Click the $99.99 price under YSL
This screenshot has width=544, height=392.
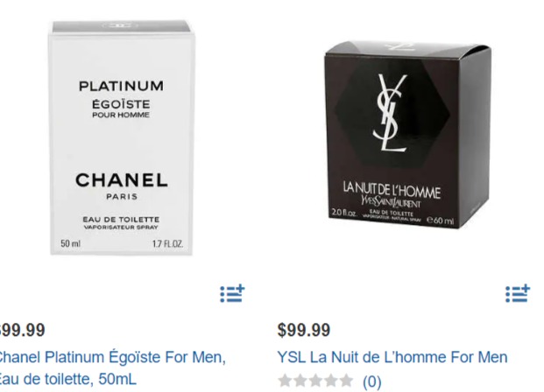(x=304, y=330)
